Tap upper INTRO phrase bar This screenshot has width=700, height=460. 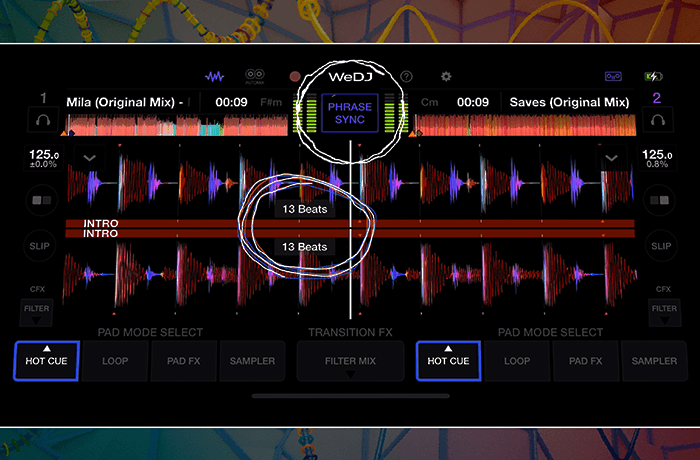pos(350,223)
